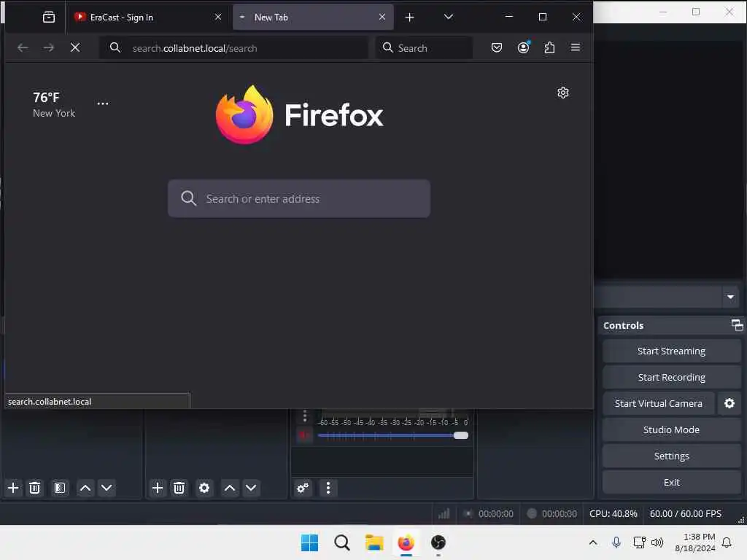This screenshot has width=747, height=560.
Task: Open File Explorer from taskbar
Action: pos(374,542)
